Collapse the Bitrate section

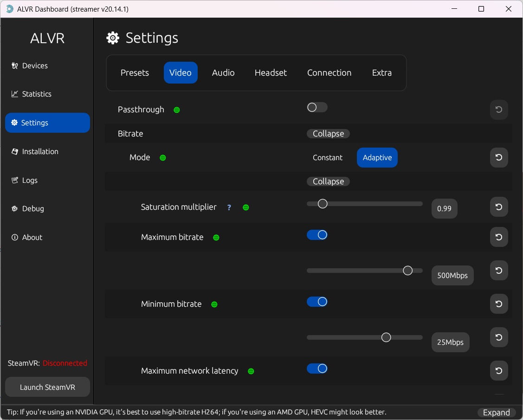[328, 134]
